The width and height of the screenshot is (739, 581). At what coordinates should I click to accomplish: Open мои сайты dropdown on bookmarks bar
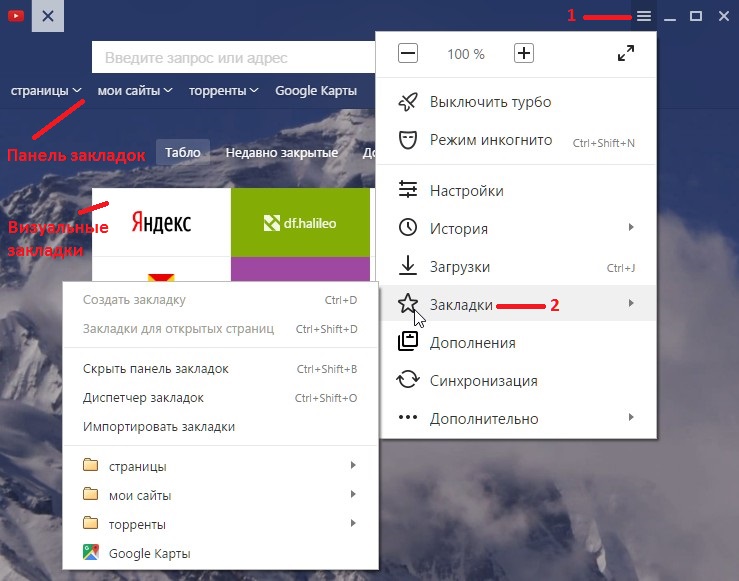tap(135, 90)
